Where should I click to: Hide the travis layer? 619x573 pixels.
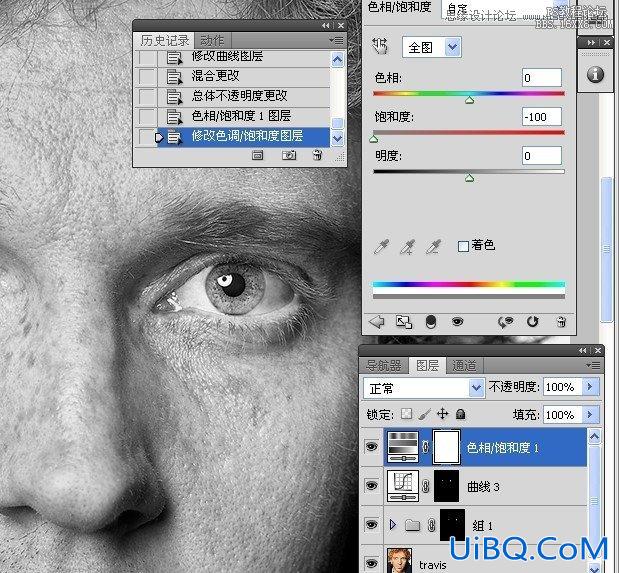[x=371, y=564]
